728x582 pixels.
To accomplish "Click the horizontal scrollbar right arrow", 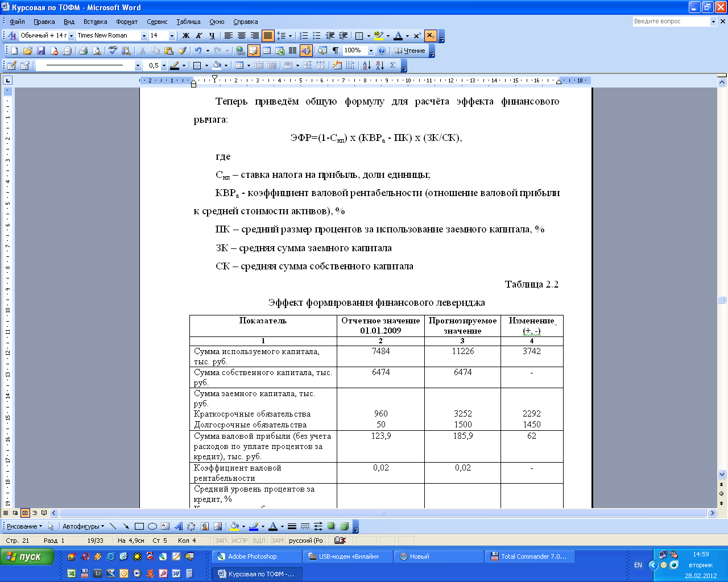I will (x=712, y=513).
